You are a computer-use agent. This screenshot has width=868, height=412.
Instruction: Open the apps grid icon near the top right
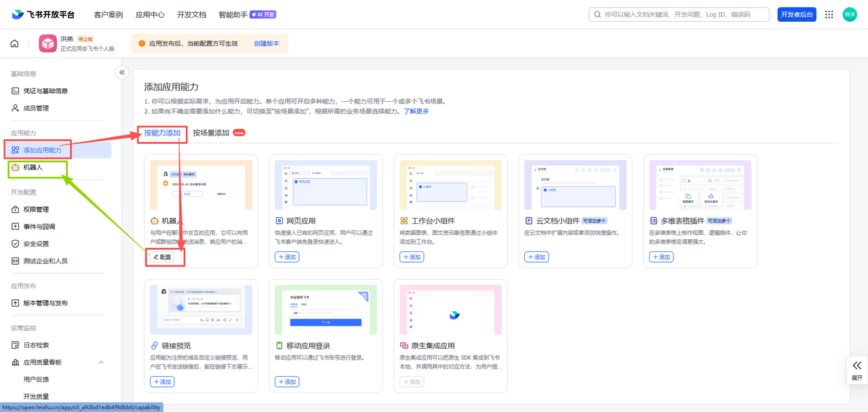829,14
